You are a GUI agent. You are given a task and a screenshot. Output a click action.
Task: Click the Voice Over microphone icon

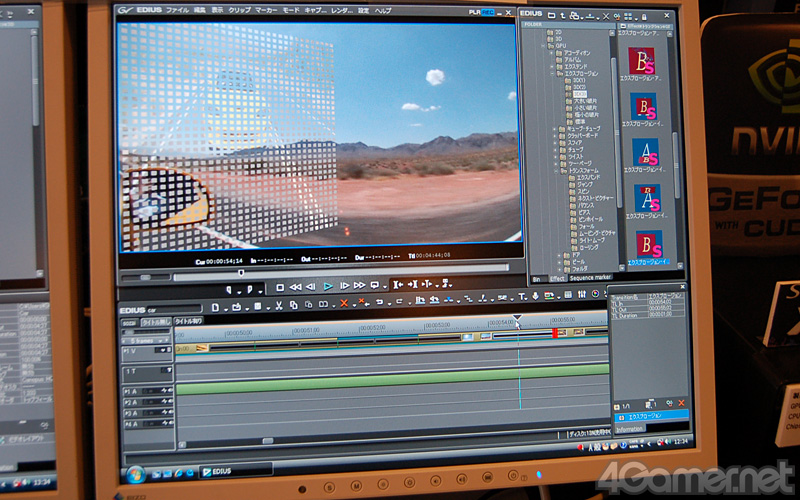(535, 296)
